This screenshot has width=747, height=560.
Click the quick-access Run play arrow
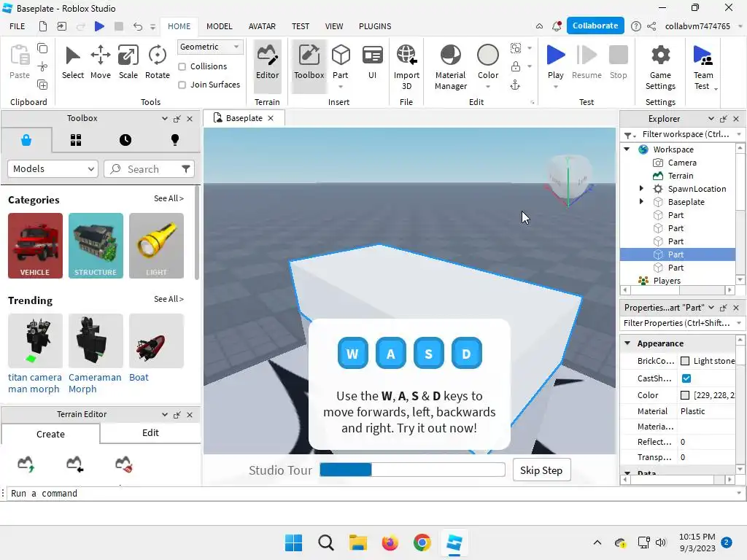tap(99, 26)
